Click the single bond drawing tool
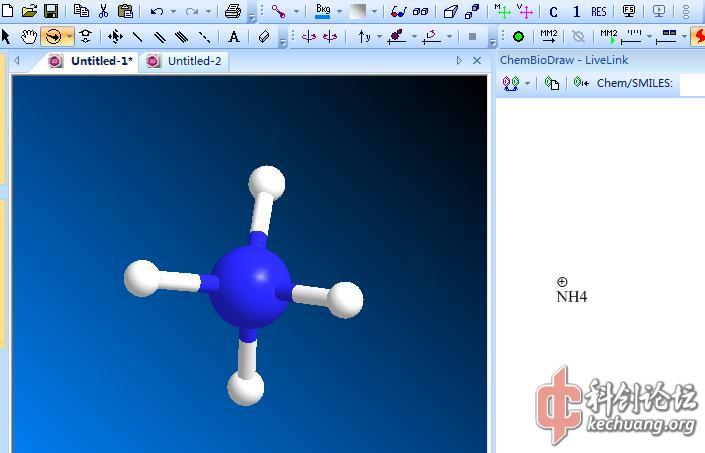Screen dimensions: 705x453 [x=137, y=37]
